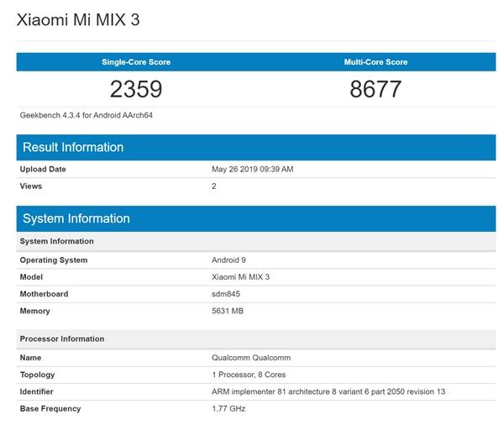
Task: Select the Operating System label
Action: pos(54,260)
